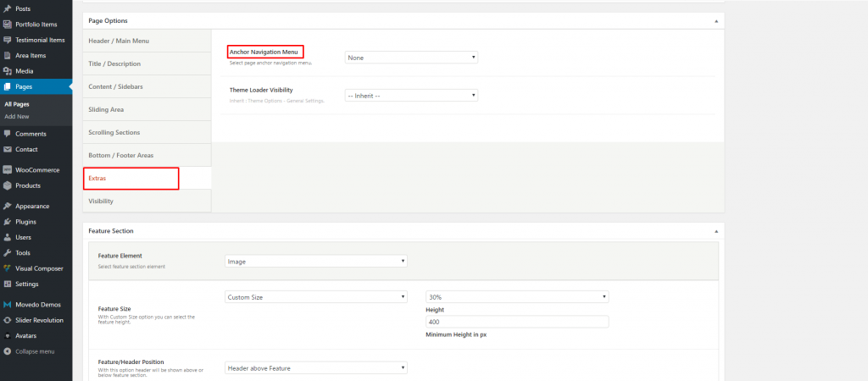Click the Appearance paintbrush icon
Screen dimensions: 868x381
coord(8,206)
